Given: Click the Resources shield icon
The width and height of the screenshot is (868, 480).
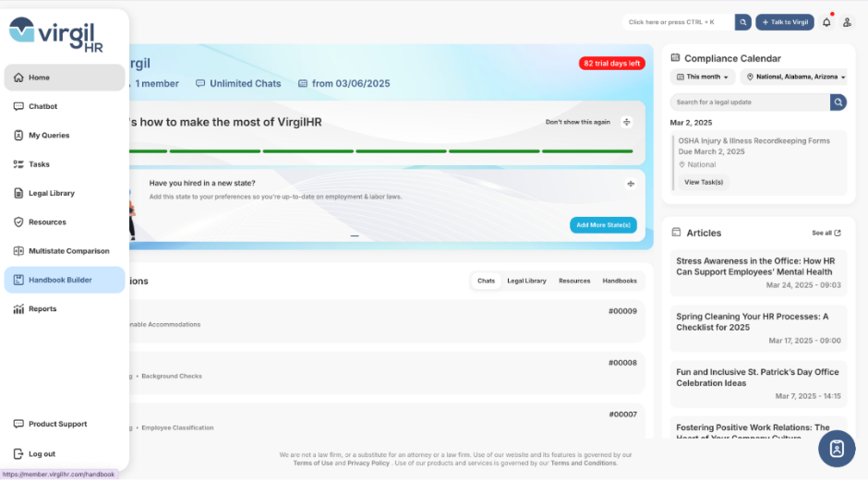Looking at the screenshot, I should (x=18, y=222).
